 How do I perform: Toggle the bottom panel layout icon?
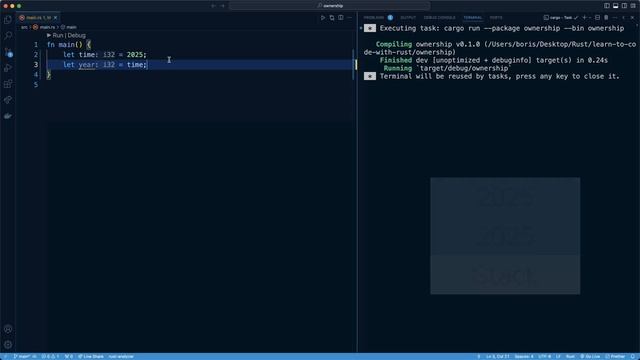(616, 6)
